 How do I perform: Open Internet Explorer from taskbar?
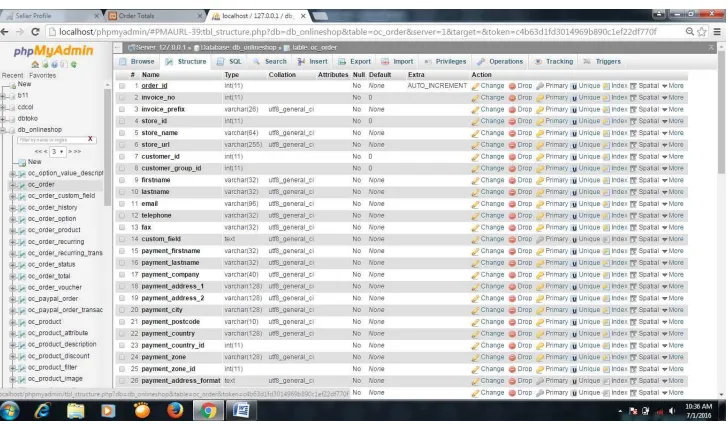click(x=42, y=411)
